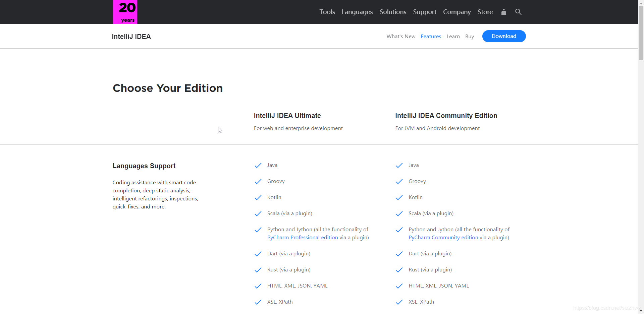Click 'For JVM and Android development' text
The height and width of the screenshot is (314, 644).
tap(437, 128)
